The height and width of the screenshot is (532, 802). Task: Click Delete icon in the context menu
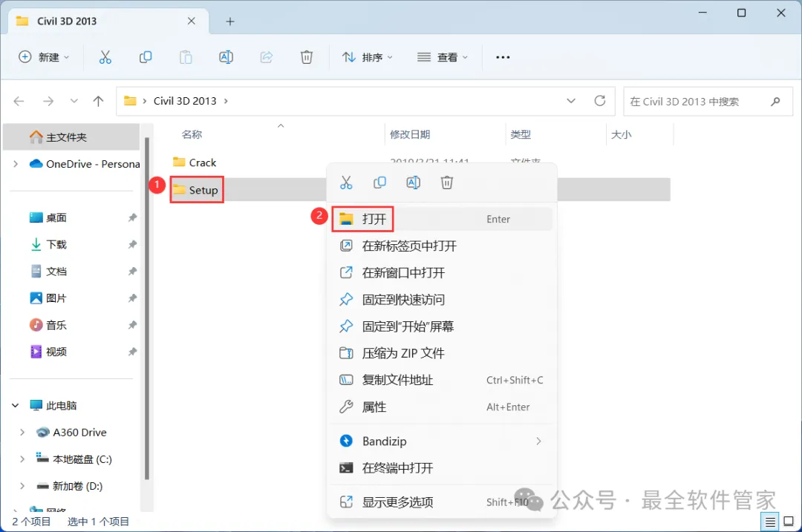click(447, 183)
